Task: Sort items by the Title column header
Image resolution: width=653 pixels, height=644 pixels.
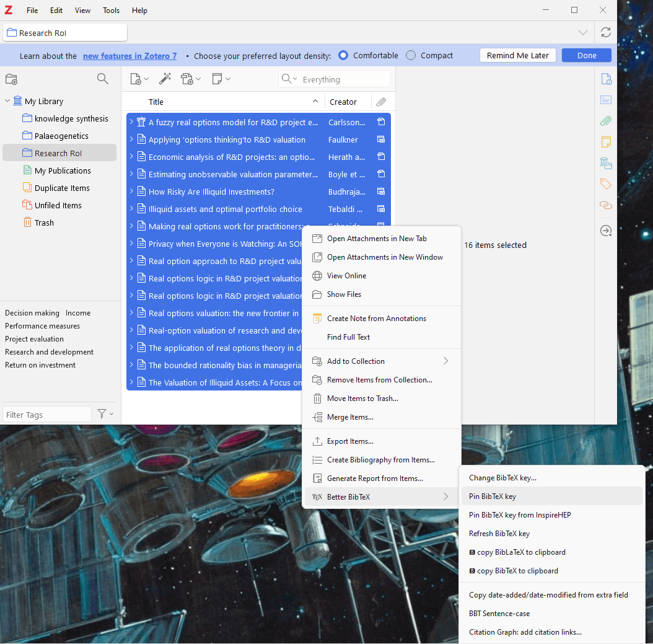Action: click(225, 102)
